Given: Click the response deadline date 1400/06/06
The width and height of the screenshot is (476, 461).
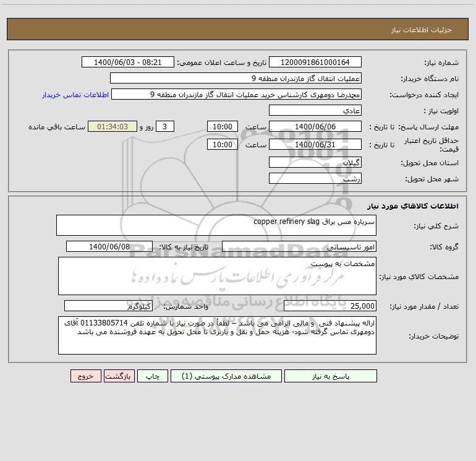Looking at the screenshot, I should (x=315, y=126).
